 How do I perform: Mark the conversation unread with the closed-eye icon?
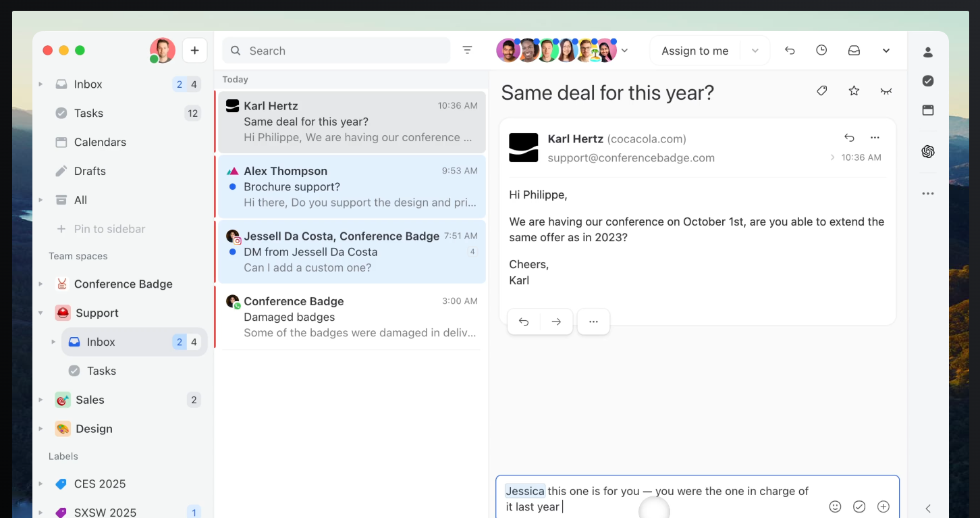tap(886, 90)
